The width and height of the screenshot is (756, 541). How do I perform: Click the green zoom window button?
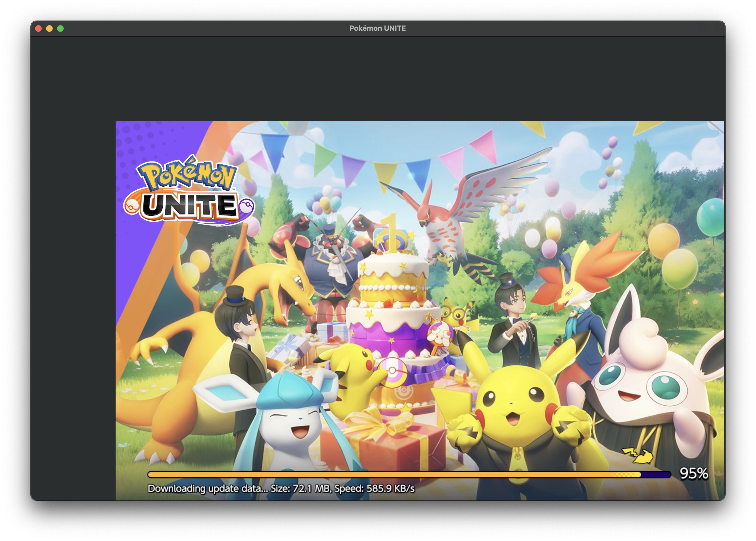point(60,28)
